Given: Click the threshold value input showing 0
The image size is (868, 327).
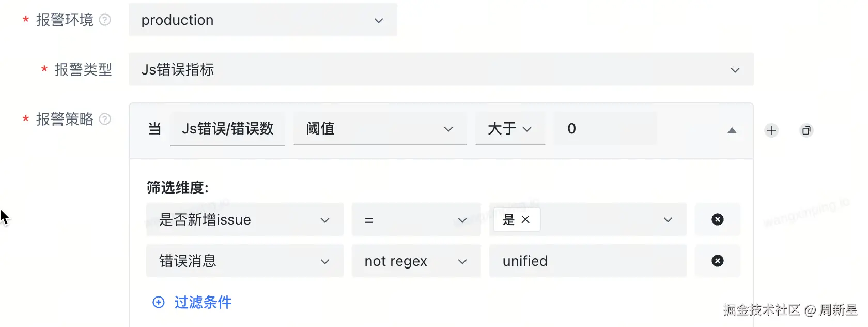Looking at the screenshot, I should tap(605, 129).
